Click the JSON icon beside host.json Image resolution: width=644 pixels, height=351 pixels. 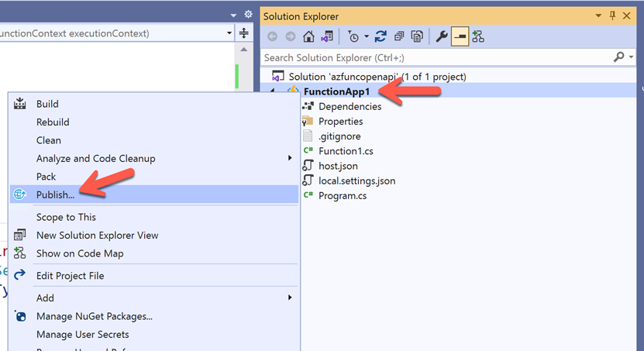coord(308,166)
